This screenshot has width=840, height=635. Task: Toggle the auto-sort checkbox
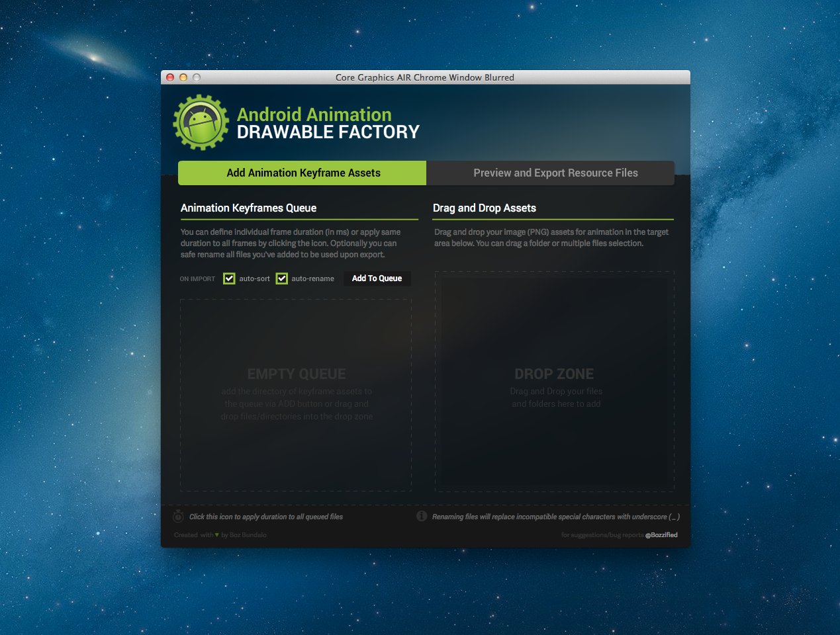[229, 278]
